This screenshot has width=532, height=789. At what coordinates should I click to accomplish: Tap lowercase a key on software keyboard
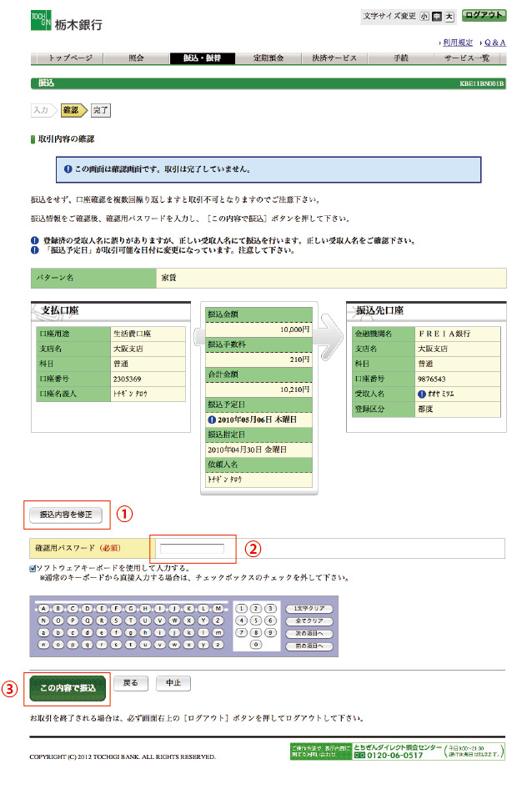point(44,632)
